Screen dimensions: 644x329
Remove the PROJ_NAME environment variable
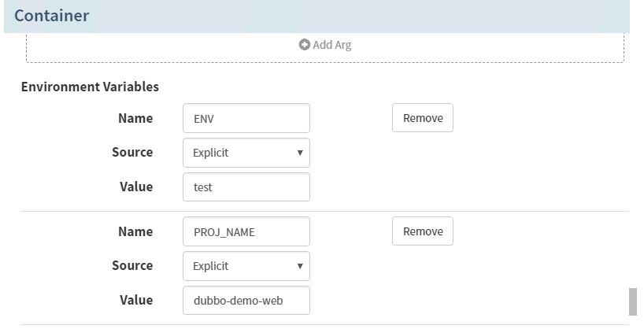click(x=423, y=231)
